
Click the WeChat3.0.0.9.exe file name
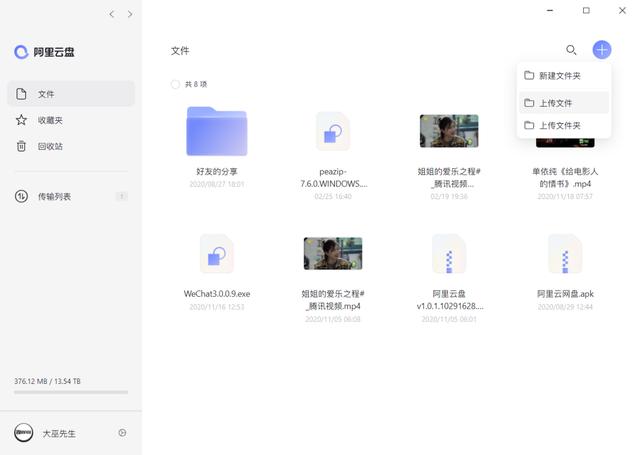217,294
